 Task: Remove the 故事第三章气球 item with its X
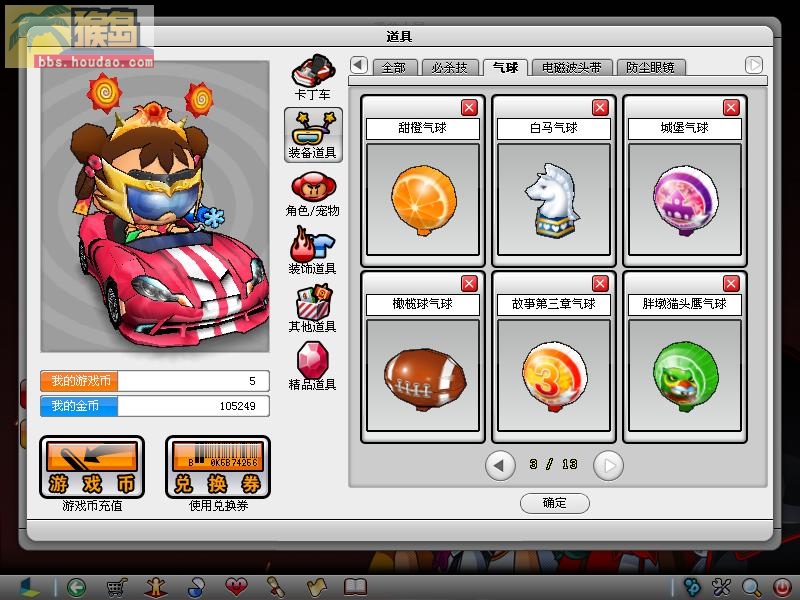[600, 284]
